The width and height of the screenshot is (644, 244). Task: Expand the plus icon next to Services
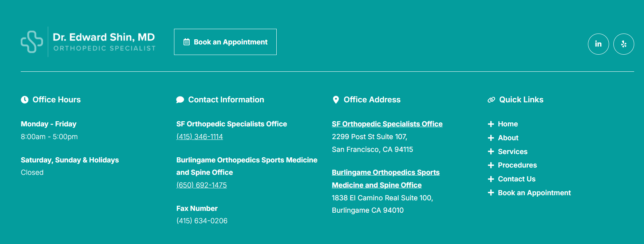pos(490,151)
